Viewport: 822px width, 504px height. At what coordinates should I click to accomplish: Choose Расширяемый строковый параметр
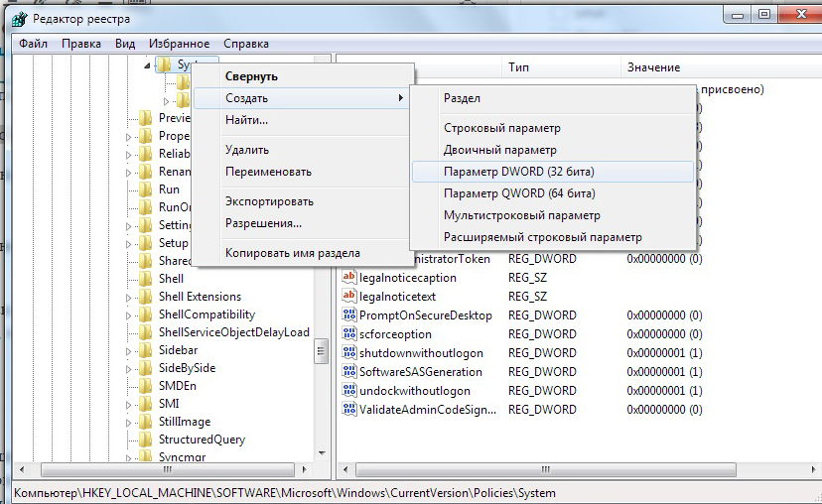553,237
